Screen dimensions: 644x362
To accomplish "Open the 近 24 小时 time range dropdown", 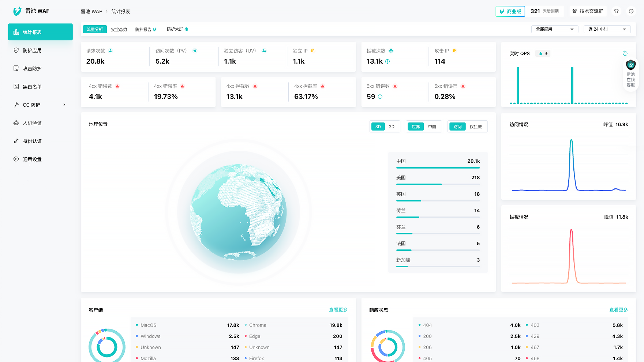I will click(607, 29).
